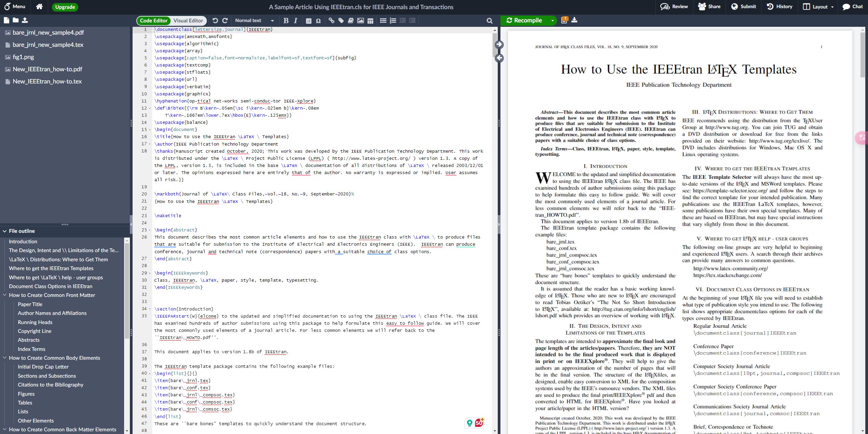Image resolution: width=868 pixels, height=434 pixels.
Task: Switch to Code Editor mode
Action: point(154,21)
